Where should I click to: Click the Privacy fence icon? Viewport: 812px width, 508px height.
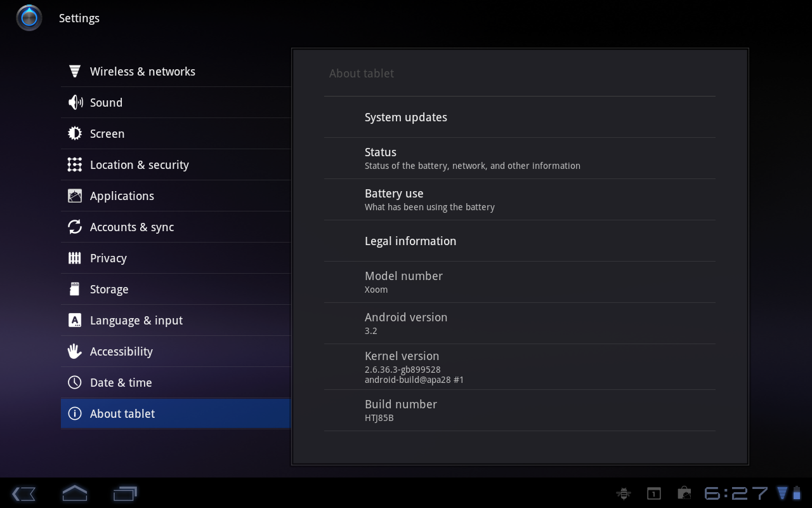(x=75, y=258)
